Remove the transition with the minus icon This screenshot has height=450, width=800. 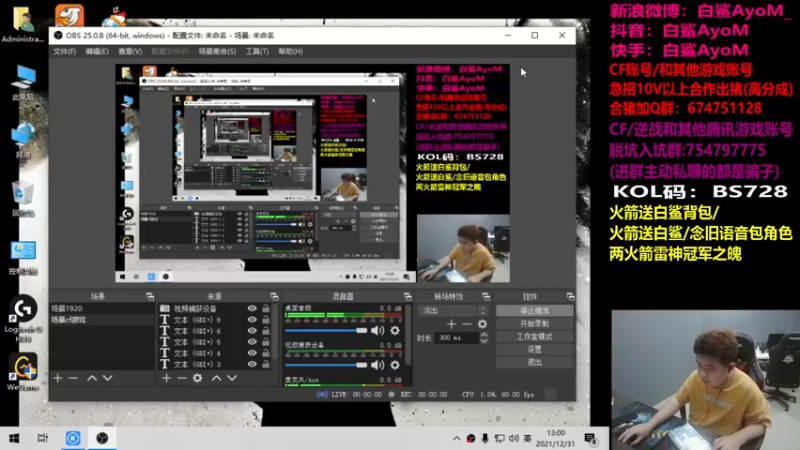(x=466, y=324)
